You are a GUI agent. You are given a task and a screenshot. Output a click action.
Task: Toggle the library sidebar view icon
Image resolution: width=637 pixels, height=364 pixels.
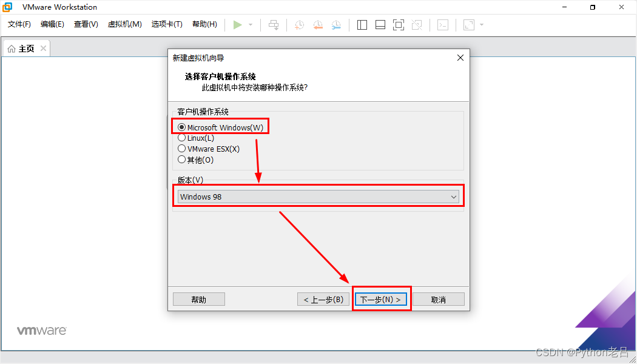tap(362, 25)
